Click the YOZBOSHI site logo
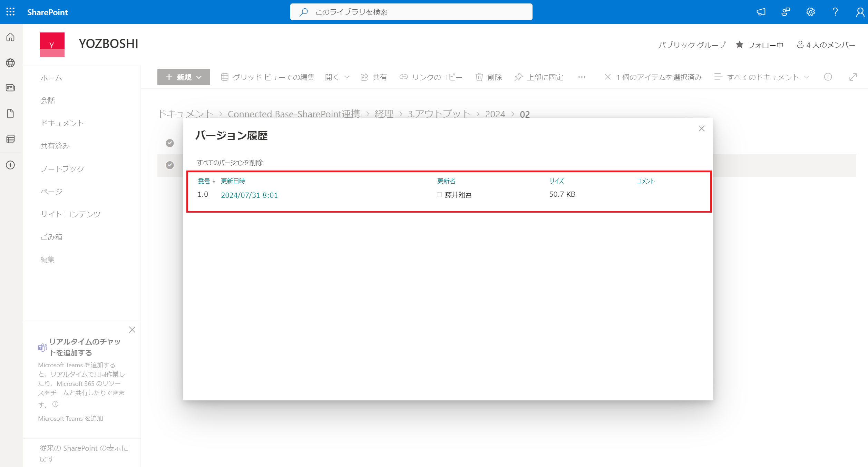 coord(52,45)
